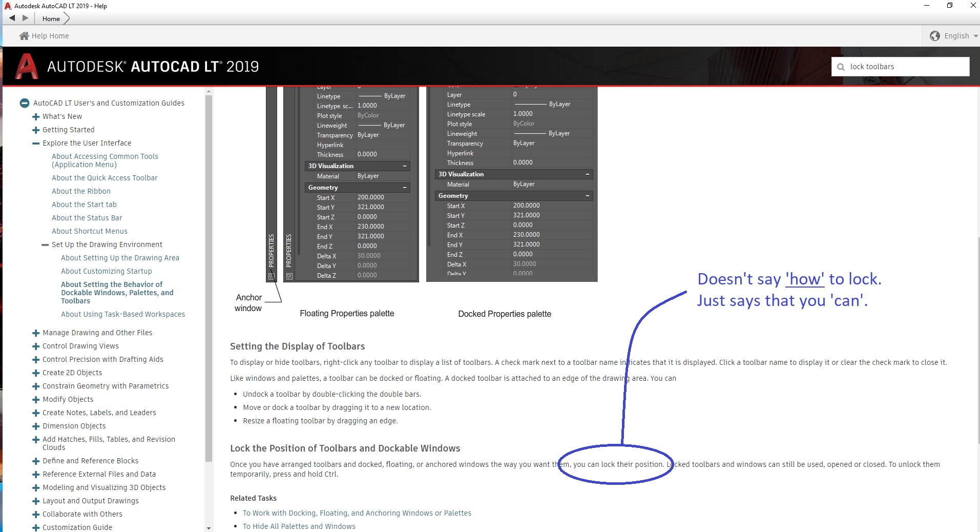Click the Help Home house icon
Image resolution: width=980 pixels, height=532 pixels.
pyautogui.click(x=24, y=35)
